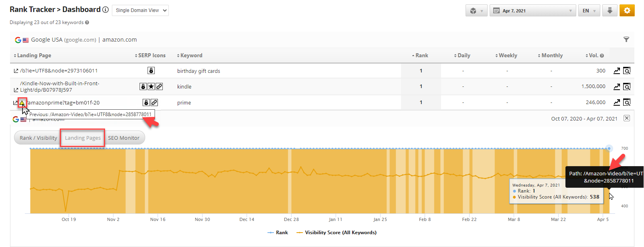This screenshot has width=644, height=247.
Task: Open the Single Domain View dropdown
Action: (140, 10)
